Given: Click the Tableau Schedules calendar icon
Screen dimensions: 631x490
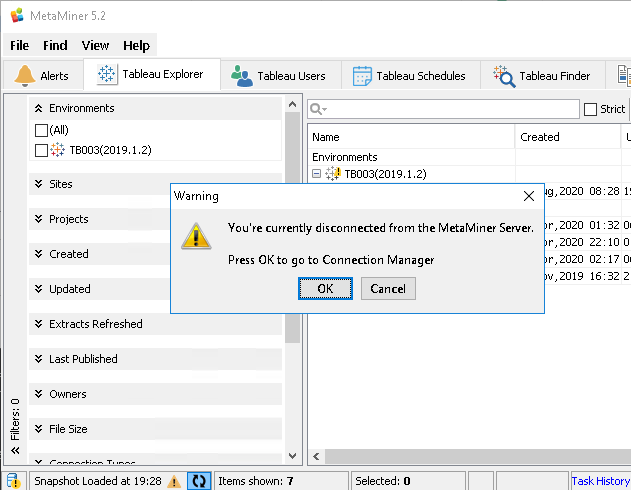Looking at the screenshot, I should (x=362, y=76).
